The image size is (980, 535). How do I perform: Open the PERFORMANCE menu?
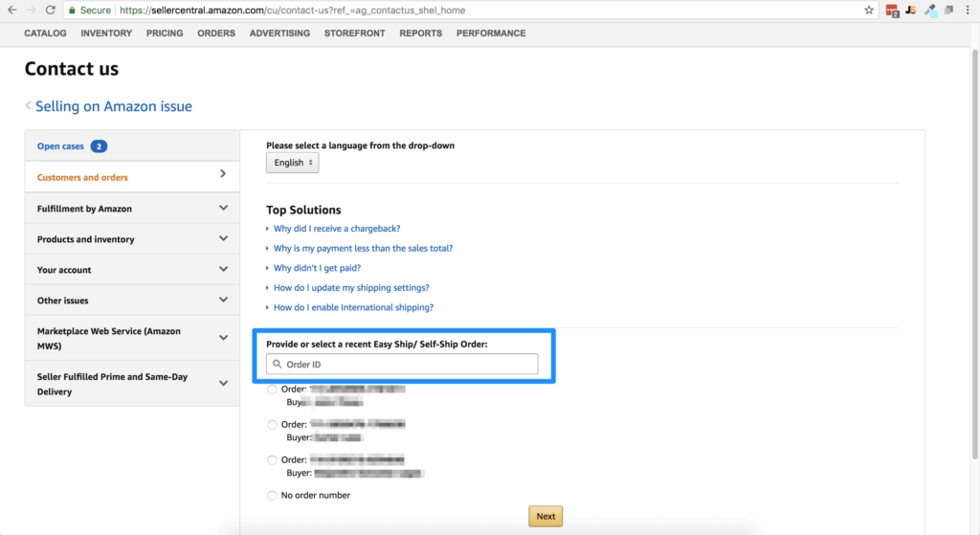click(491, 33)
